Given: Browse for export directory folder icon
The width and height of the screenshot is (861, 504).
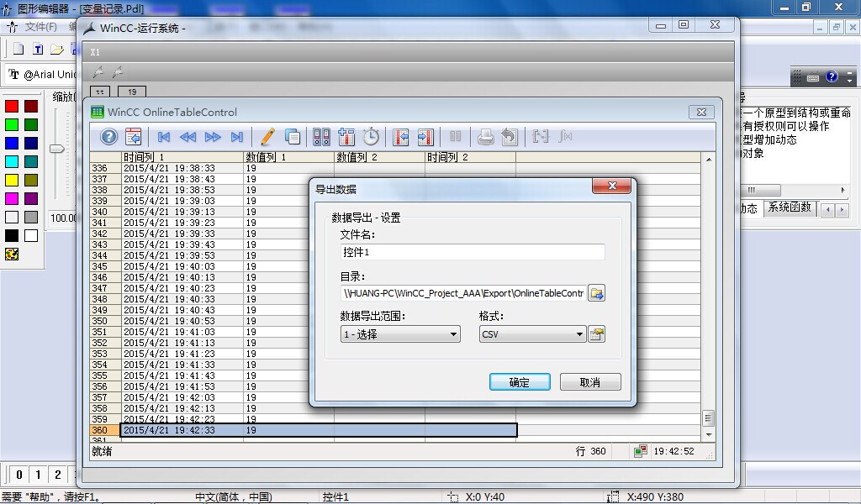Looking at the screenshot, I should click(x=596, y=293).
